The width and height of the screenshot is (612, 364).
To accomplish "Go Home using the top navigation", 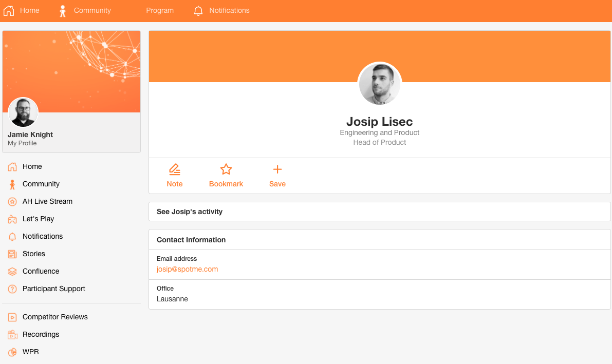I will pyautogui.click(x=22, y=10).
